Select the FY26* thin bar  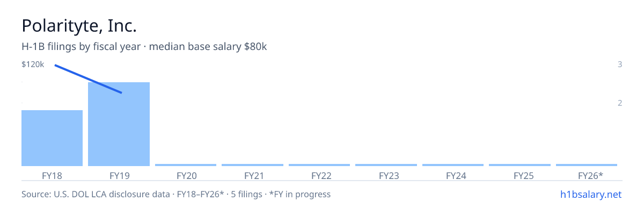pos(587,165)
